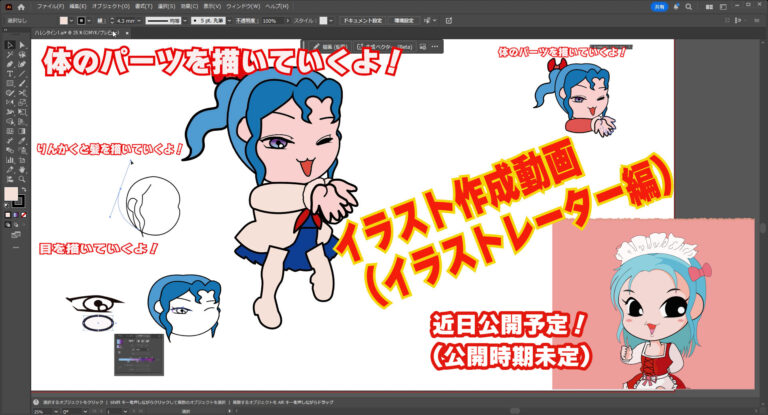This screenshot has height=415, width=768.
Task: Open the variable width profile dropdown
Action: tap(185, 21)
